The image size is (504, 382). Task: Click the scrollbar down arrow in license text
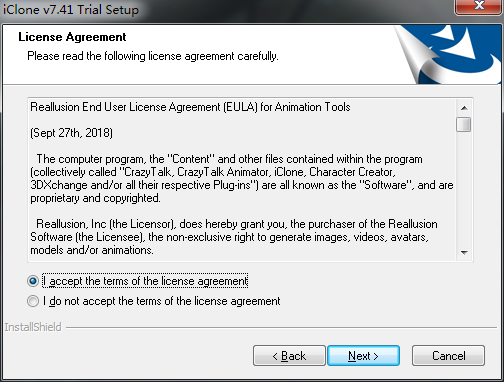click(464, 253)
